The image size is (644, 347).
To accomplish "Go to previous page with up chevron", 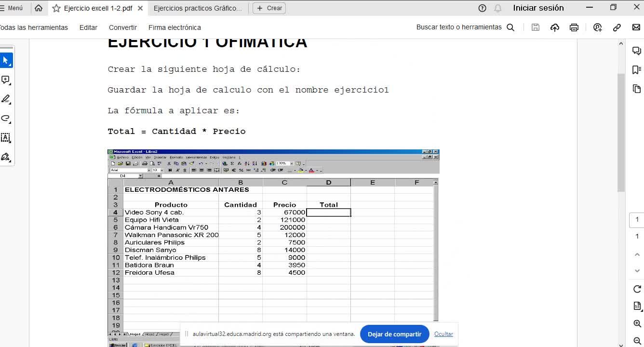I will [637, 254].
